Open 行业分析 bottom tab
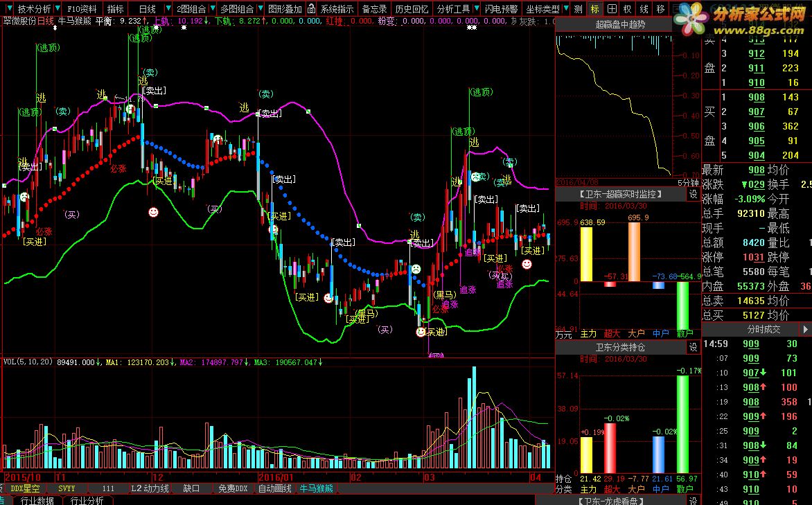This screenshot has height=505, width=812. click(x=87, y=500)
